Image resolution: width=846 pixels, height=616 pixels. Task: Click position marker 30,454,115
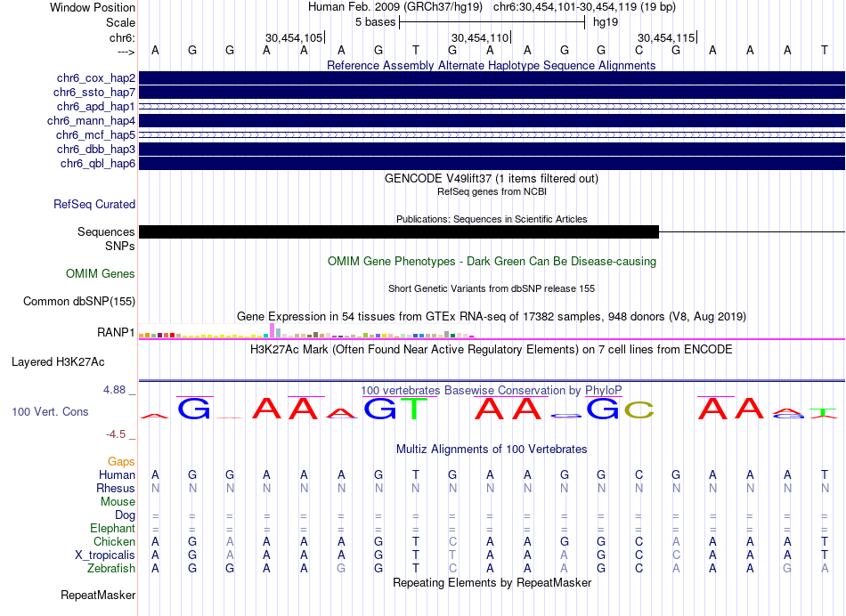click(x=666, y=37)
